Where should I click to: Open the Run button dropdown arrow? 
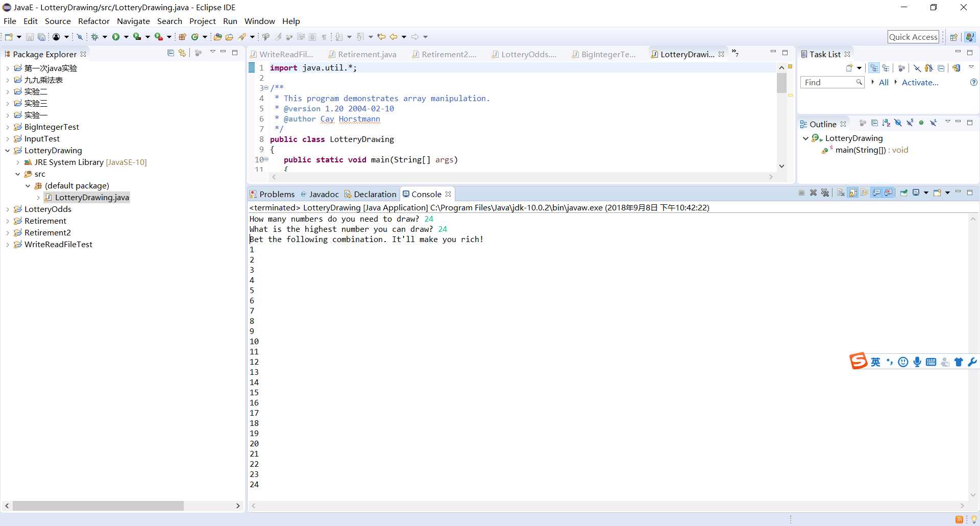coord(126,37)
